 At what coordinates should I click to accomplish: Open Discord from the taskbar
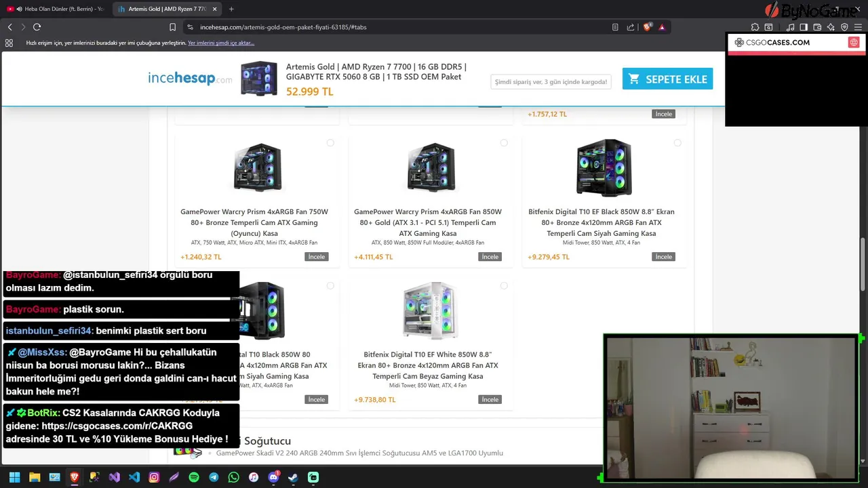[274, 477]
